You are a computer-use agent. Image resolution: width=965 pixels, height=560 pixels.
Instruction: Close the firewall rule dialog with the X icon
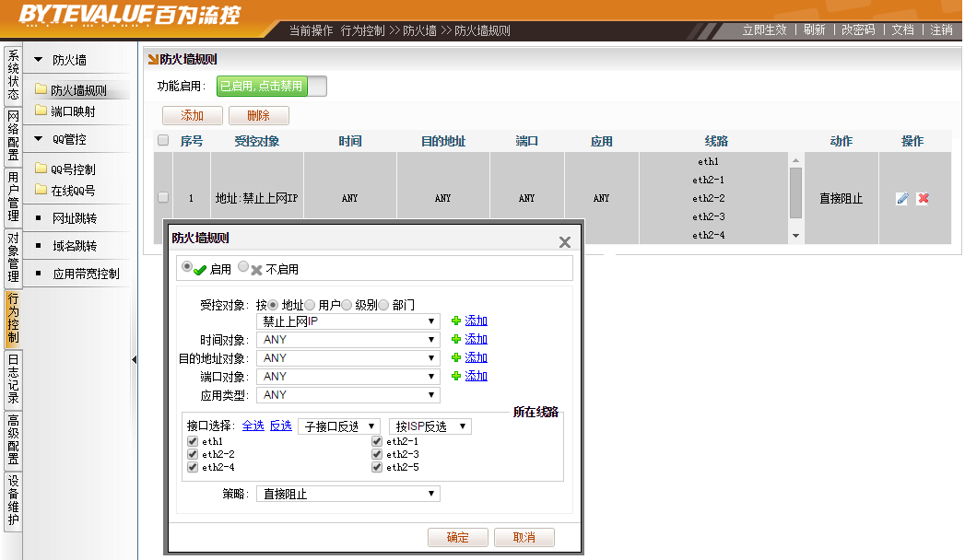565,242
